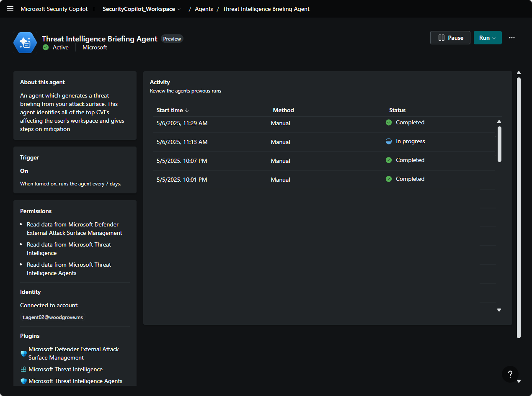This screenshot has width=532, height=396.
Task: Click In progress status text
Action: [x=411, y=141]
